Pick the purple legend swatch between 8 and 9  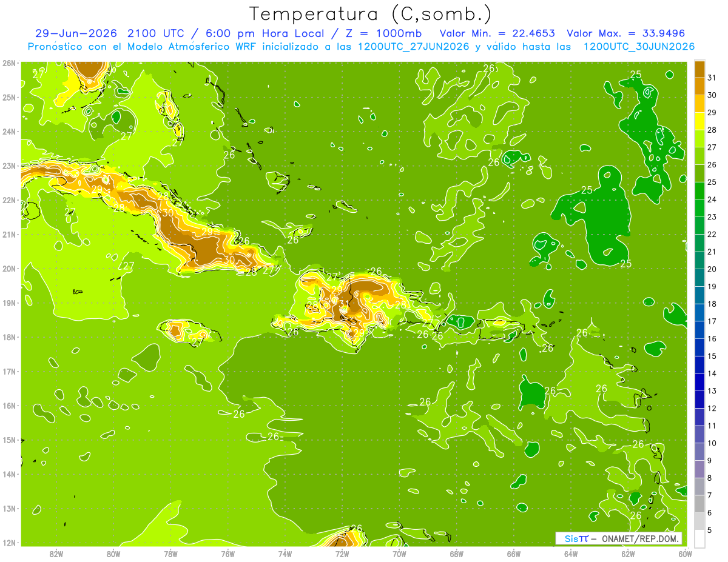[x=699, y=469]
